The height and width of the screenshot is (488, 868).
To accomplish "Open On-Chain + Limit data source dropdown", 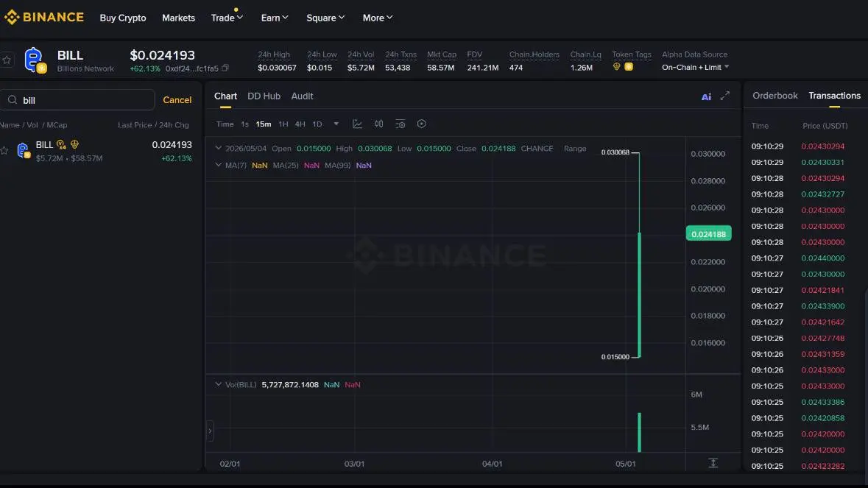I will [695, 68].
